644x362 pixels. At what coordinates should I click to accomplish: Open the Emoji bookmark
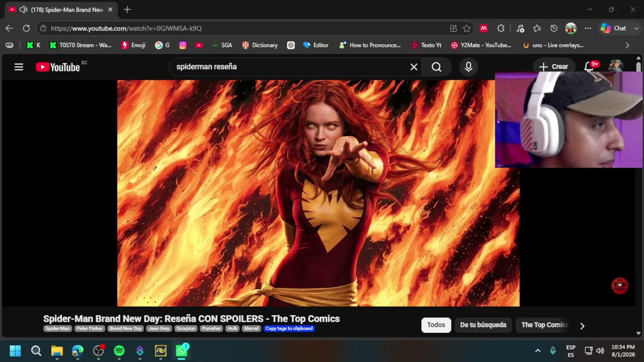click(133, 45)
